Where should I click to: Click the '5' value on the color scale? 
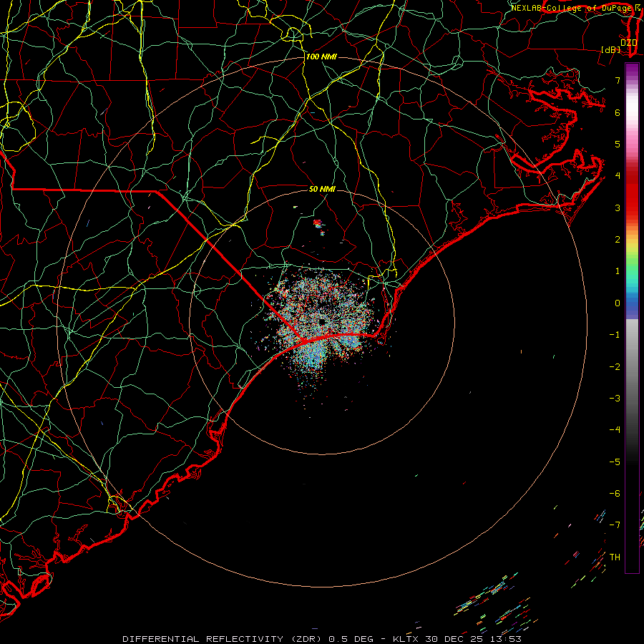618,144
